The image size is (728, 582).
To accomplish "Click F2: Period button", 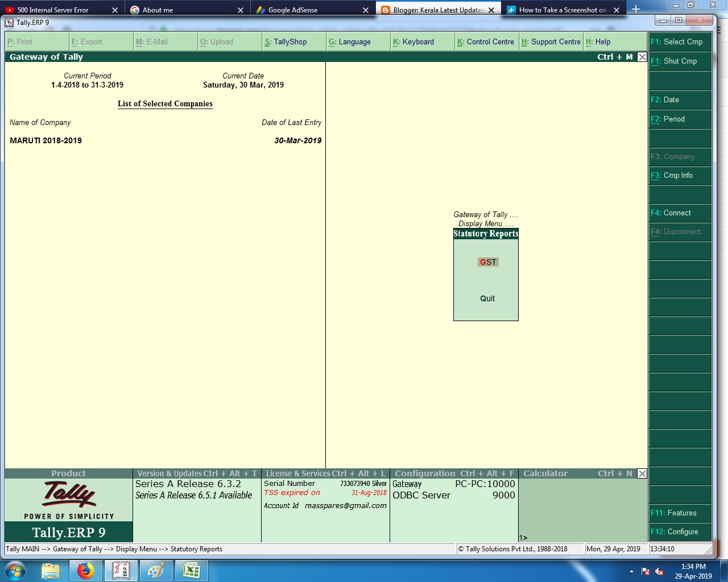I will 680,119.
